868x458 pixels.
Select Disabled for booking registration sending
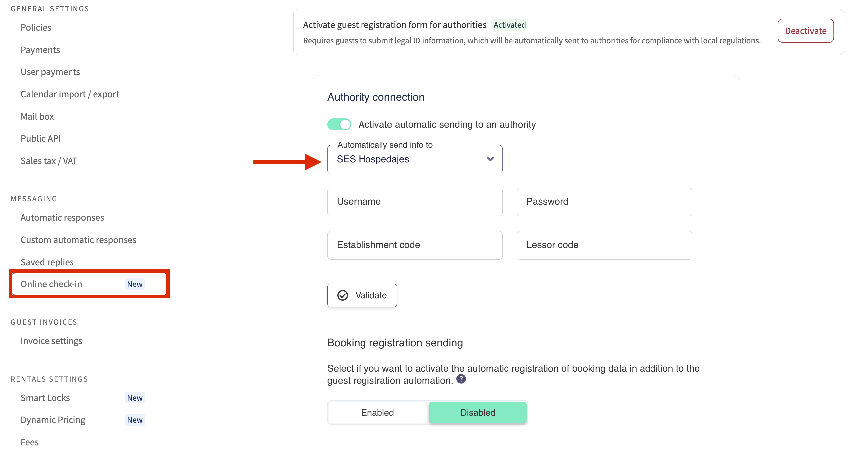[477, 412]
